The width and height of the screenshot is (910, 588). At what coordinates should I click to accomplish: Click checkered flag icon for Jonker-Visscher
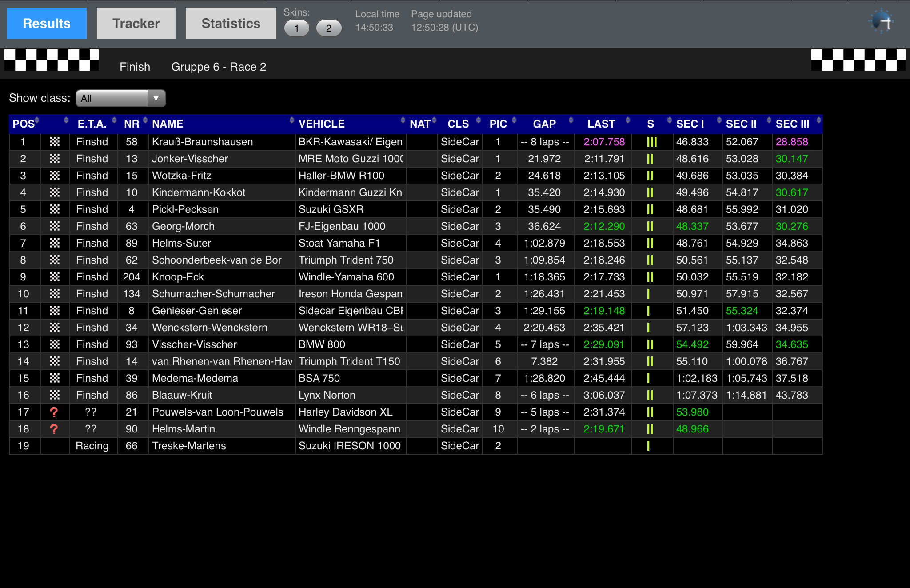click(55, 159)
